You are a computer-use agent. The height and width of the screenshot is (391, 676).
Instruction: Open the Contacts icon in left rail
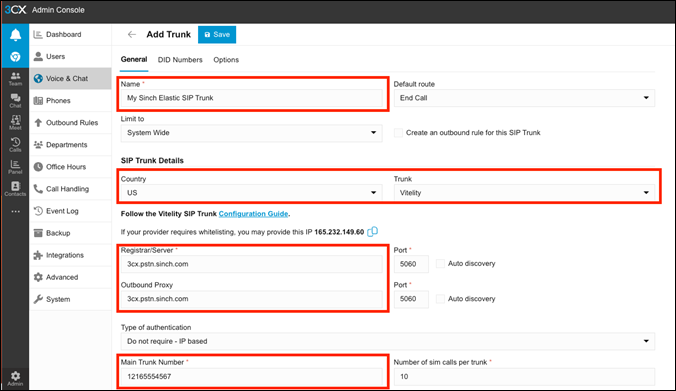click(x=15, y=188)
